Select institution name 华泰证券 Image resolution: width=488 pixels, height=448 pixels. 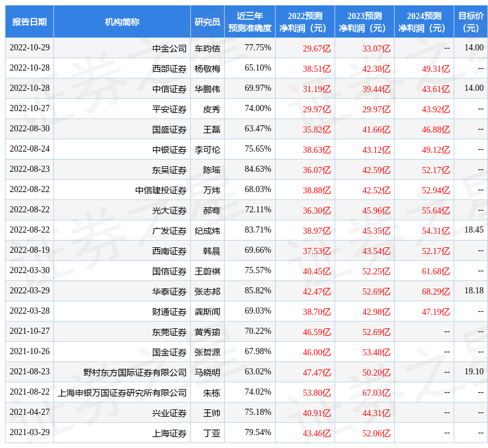169,291
